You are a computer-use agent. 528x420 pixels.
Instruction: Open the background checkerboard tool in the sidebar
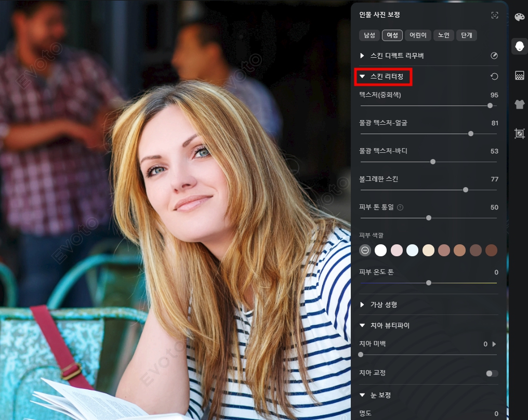(x=519, y=75)
